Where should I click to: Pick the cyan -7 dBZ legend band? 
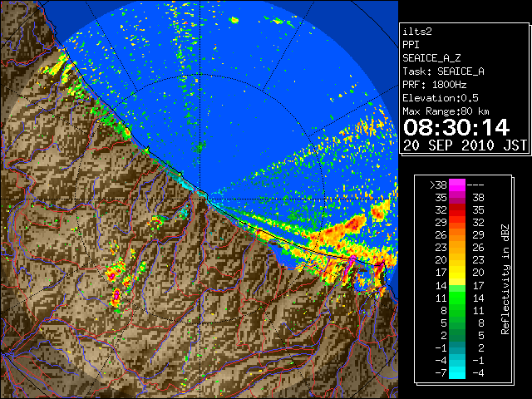457,373
